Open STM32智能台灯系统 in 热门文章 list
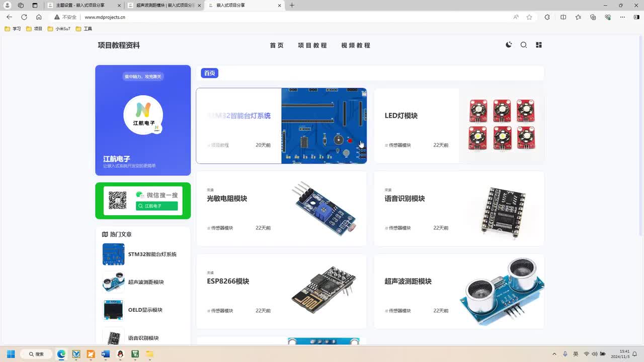The height and width of the screenshot is (362, 644). pos(152,254)
